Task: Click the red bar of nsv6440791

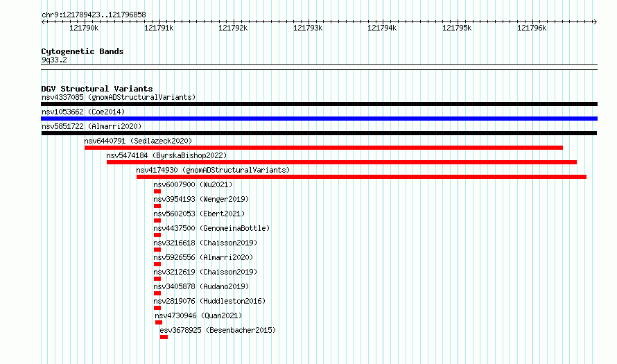Action: (324, 148)
